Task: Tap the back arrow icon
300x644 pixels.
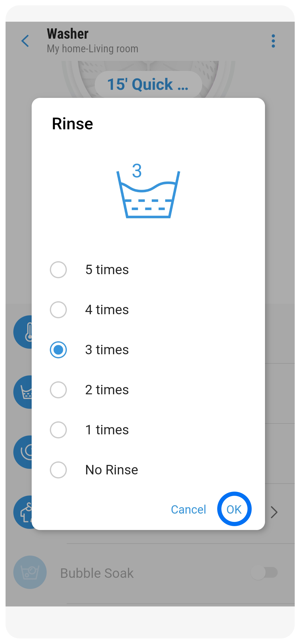Action: pos(25,41)
